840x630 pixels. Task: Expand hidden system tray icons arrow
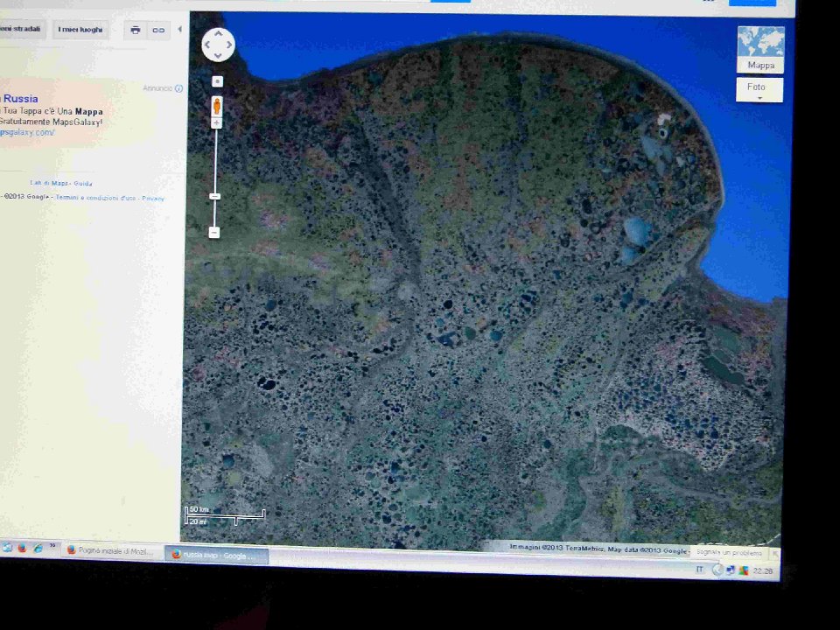pos(717,570)
